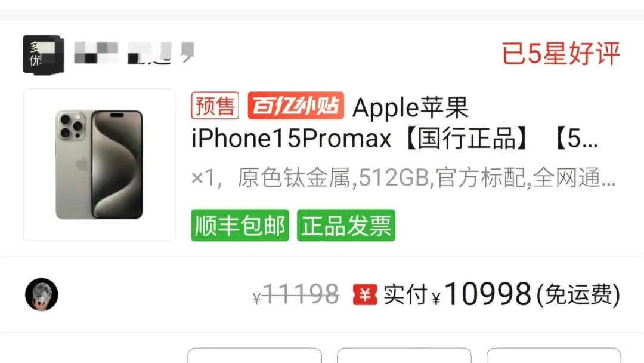Open the moon profile avatar
This screenshot has width=644, height=363.
42,294
